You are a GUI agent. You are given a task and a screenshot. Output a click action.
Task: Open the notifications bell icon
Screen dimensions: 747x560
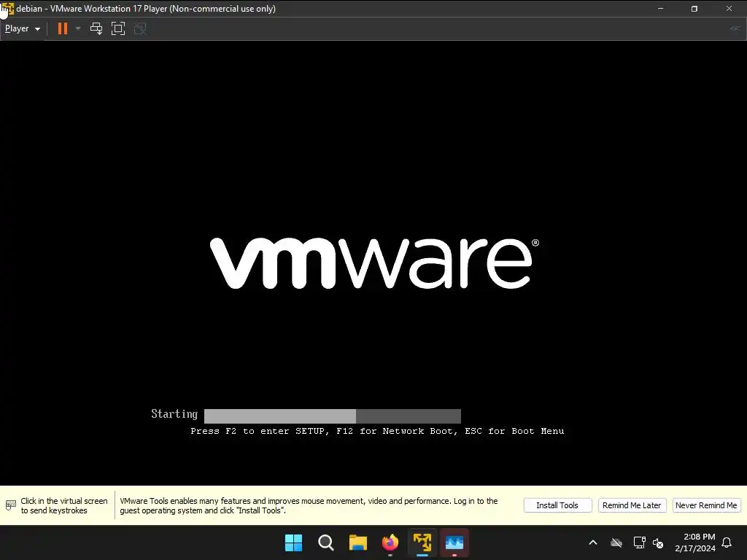click(727, 542)
